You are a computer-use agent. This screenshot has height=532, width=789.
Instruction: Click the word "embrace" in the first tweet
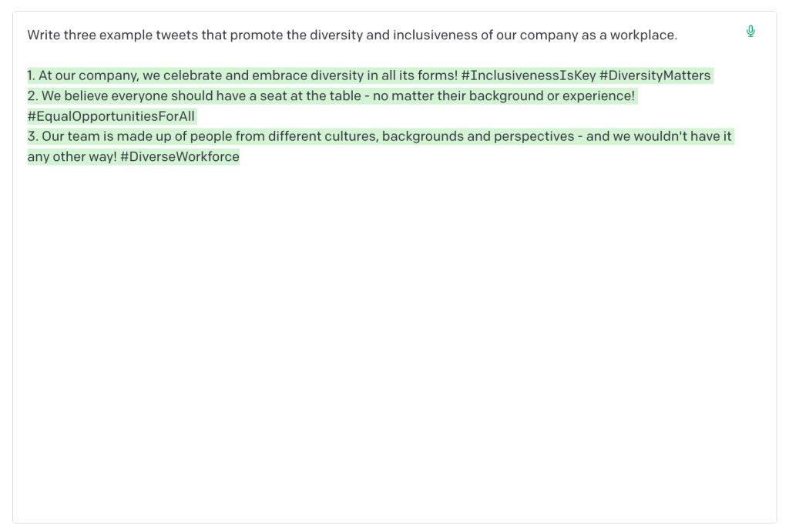[275, 75]
